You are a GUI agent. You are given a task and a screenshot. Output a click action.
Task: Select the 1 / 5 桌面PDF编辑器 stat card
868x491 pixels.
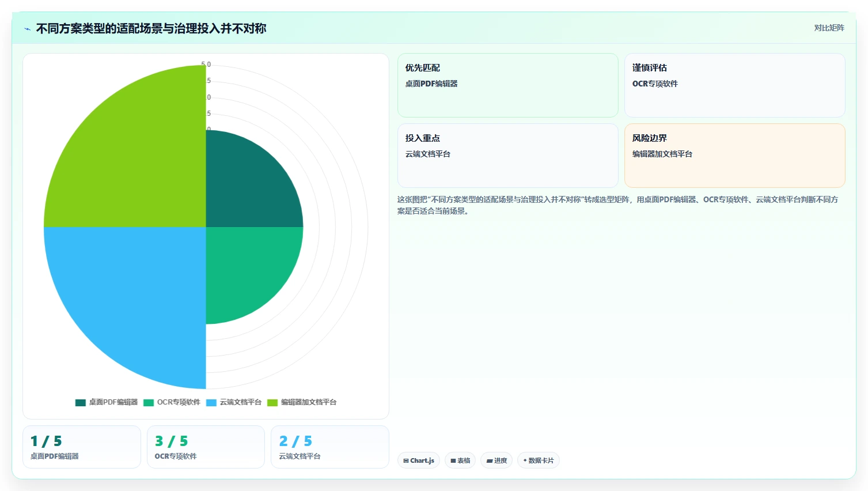click(x=82, y=447)
